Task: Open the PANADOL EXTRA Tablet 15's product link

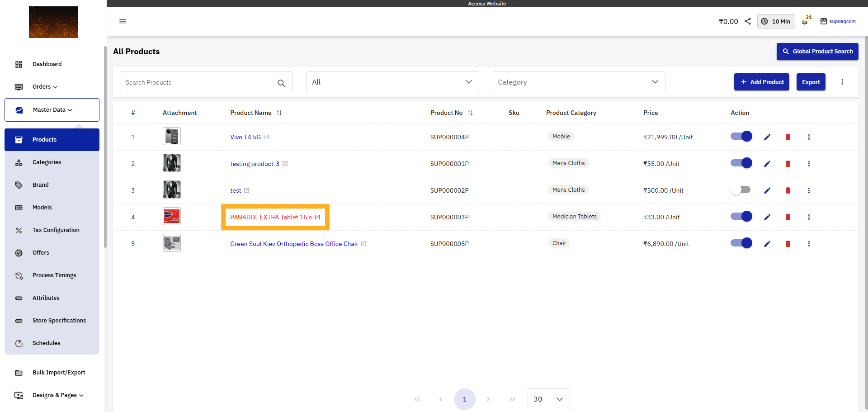Action: coord(271,217)
